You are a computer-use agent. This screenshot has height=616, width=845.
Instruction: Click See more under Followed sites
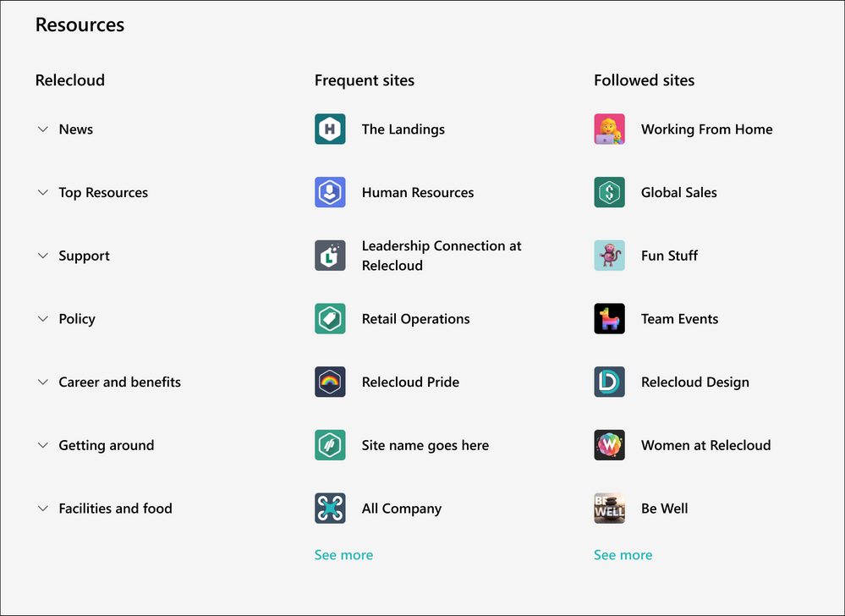click(x=623, y=555)
